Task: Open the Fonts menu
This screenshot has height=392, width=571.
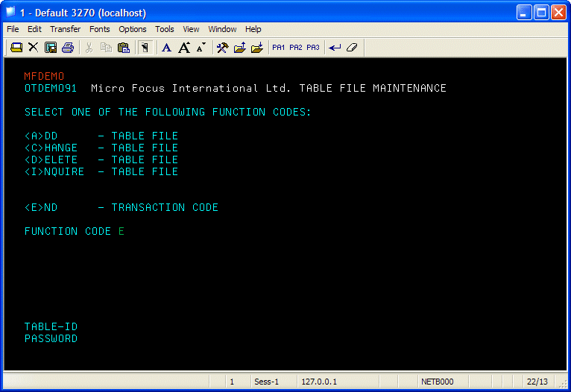Action: tap(99, 29)
